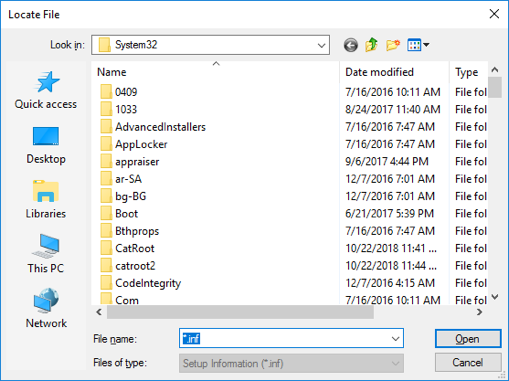This screenshot has height=381, width=509.
Task: Open Quick access in the sidebar
Action: pos(46,90)
